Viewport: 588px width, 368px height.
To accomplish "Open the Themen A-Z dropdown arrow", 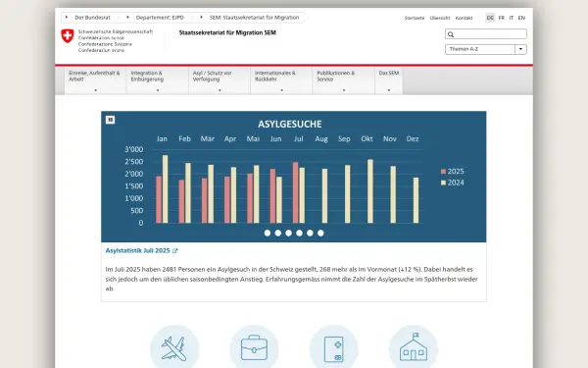I will pyautogui.click(x=521, y=49).
